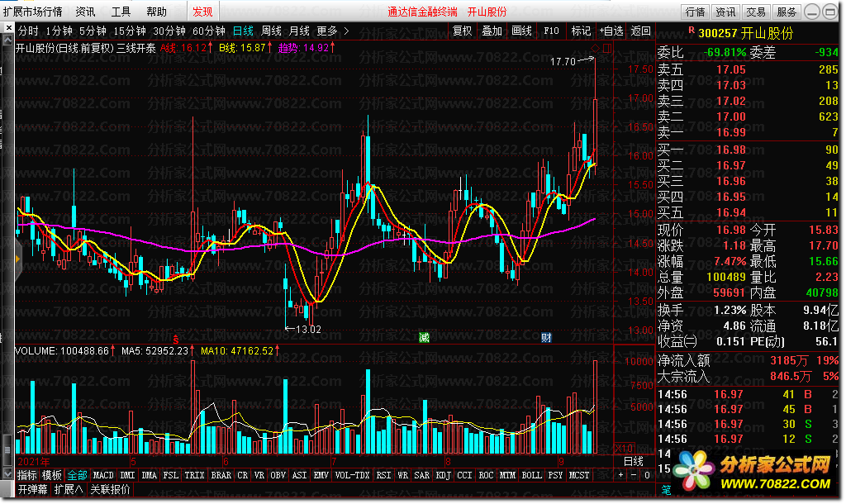
Task: Choose the DMI indicator
Action: pos(127,475)
